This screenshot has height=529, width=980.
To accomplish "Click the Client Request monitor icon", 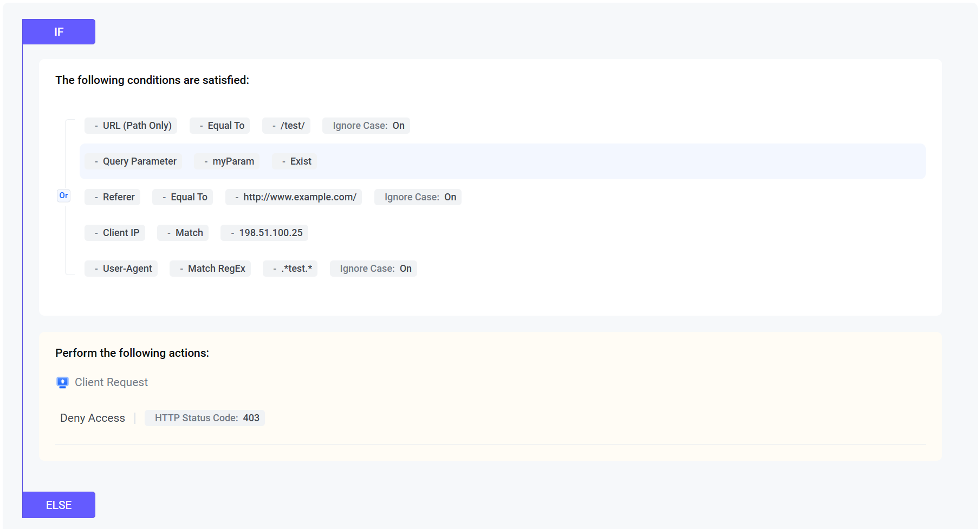I will point(62,383).
